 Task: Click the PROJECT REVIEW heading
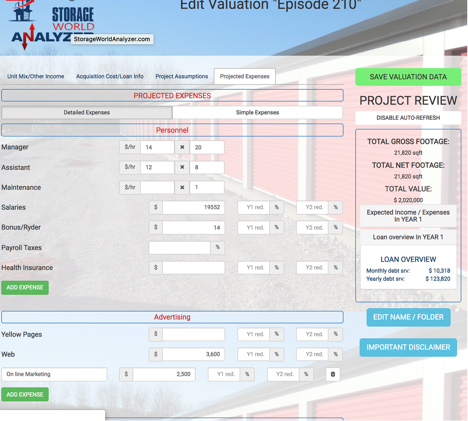coord(408,101)
